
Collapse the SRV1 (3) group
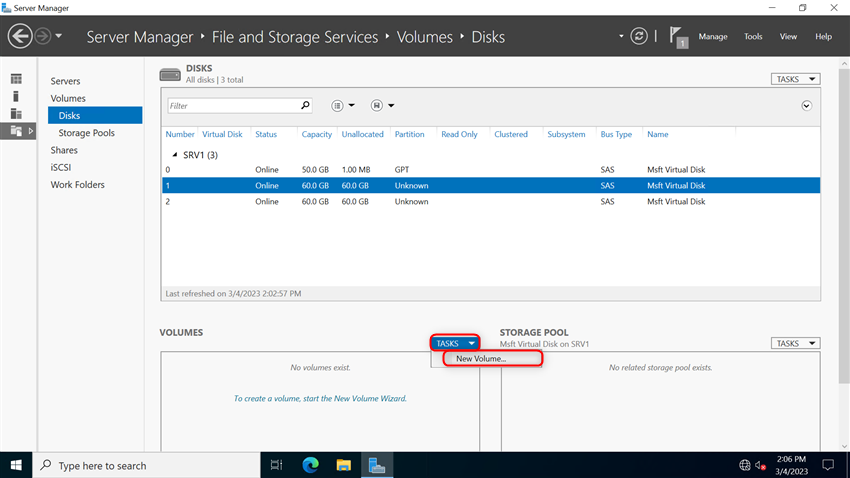point(175,155)
